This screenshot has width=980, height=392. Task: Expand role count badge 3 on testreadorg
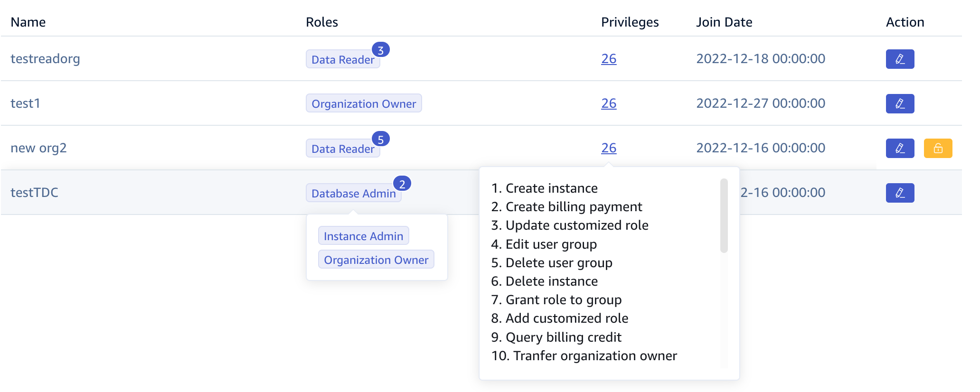[380, 50]
